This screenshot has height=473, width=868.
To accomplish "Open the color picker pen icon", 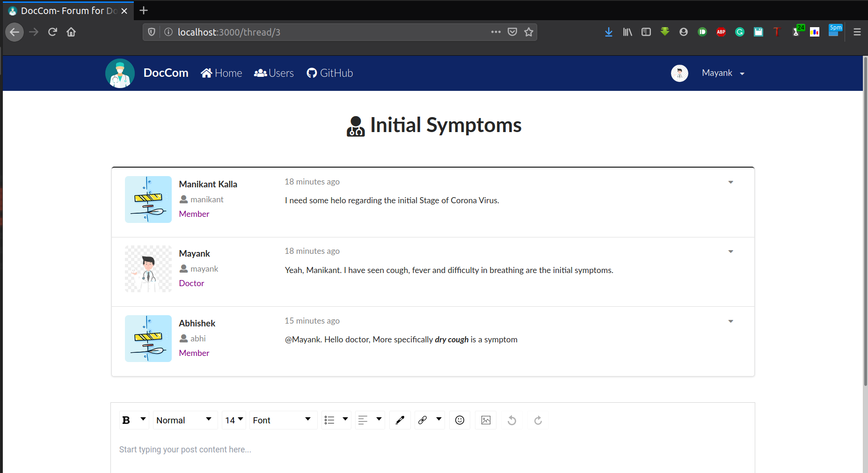I will click(x=400, y=420).
